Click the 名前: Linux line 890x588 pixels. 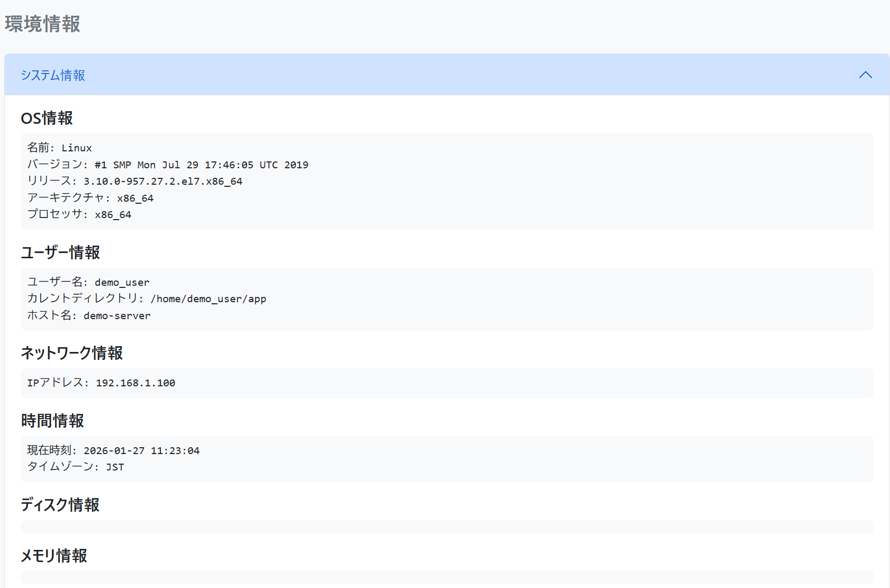(59, 148)
